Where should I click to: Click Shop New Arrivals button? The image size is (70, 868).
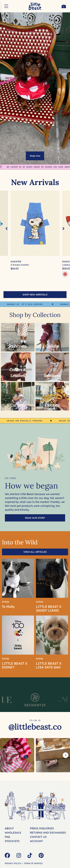coord(35,295)
